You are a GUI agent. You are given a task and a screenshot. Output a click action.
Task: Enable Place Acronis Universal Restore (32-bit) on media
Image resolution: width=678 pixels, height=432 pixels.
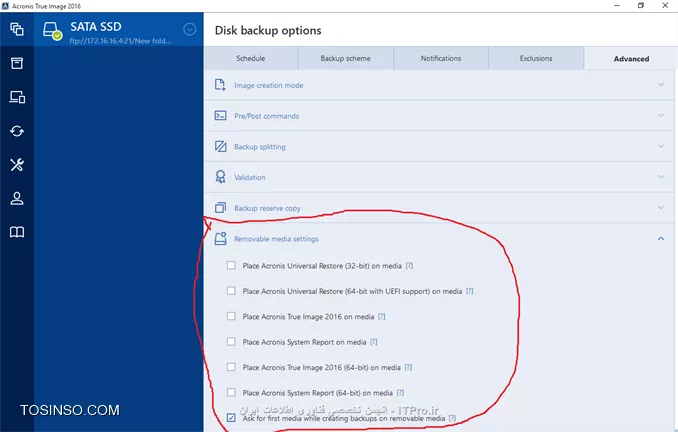click(231, 266)
